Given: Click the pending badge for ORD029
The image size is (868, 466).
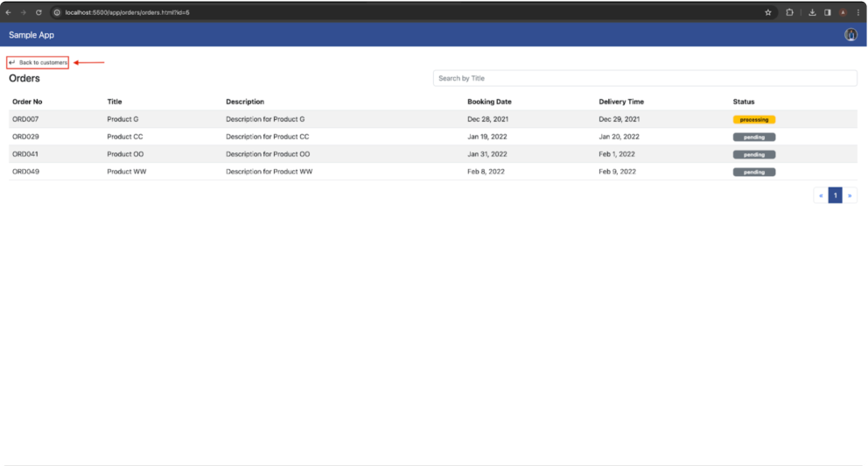Looking at the screenshot, I should pos(754,137).
